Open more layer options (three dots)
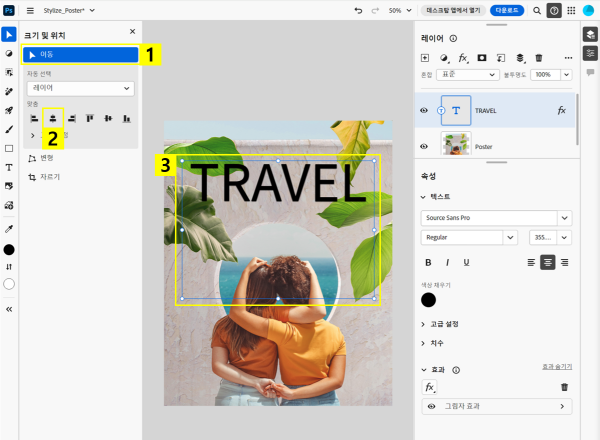This screenshot has width=600, height=440. tap(568, 58)
